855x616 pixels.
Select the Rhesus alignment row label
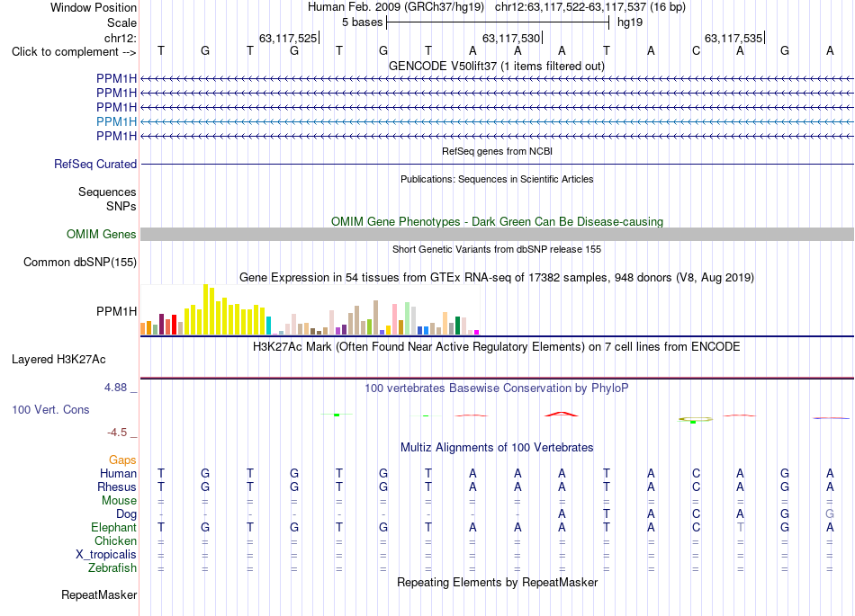coord(117,487)
